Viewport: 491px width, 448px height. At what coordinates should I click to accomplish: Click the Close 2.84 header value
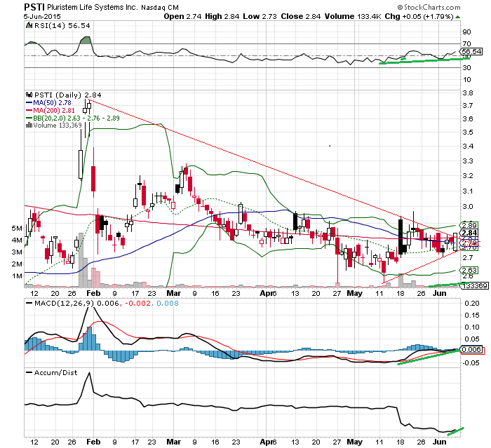tap(301, 16)
